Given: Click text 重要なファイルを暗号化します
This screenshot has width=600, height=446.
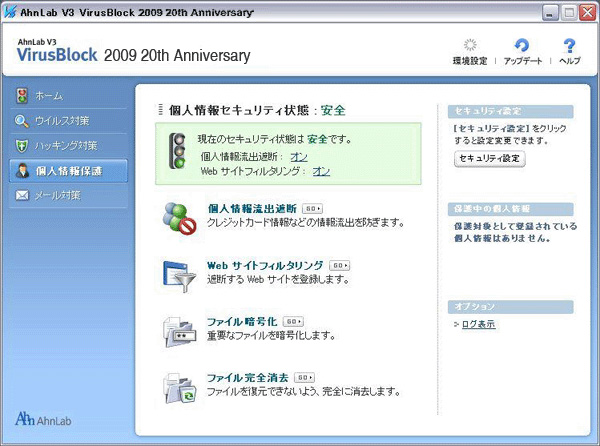Looking at the screenshot, I should pos(271,335).
